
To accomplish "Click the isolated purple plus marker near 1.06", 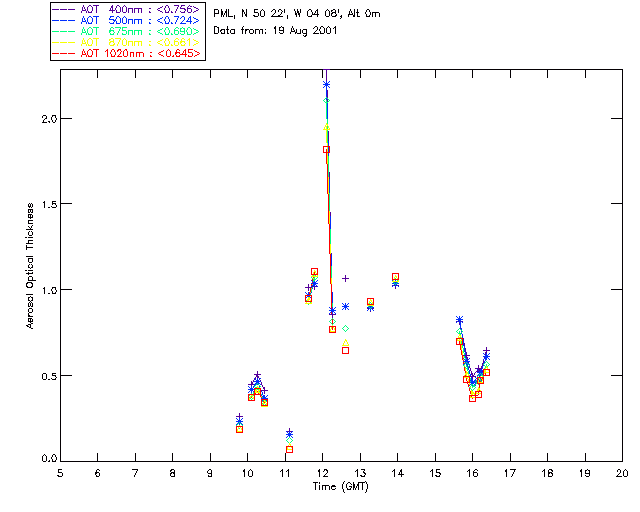I will tap(345, 278).
